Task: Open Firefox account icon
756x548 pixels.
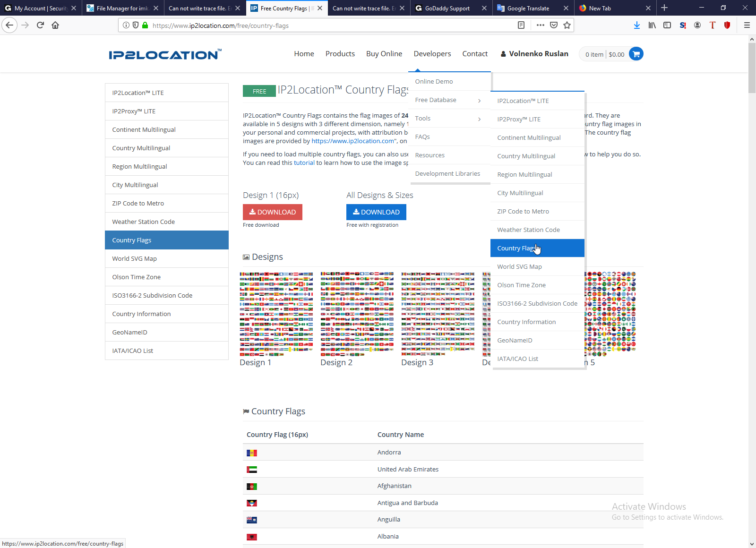Action: pyautogui.click(x=697, y=25)
